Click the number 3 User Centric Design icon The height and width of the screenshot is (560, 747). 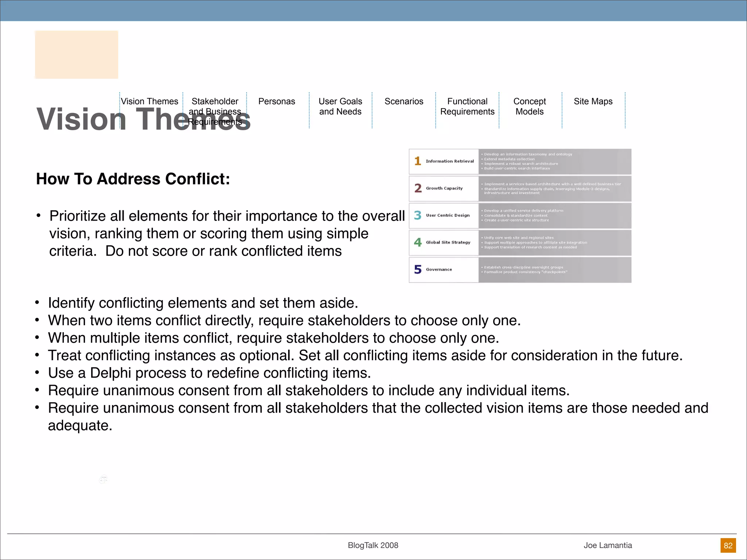click(418, 215)
